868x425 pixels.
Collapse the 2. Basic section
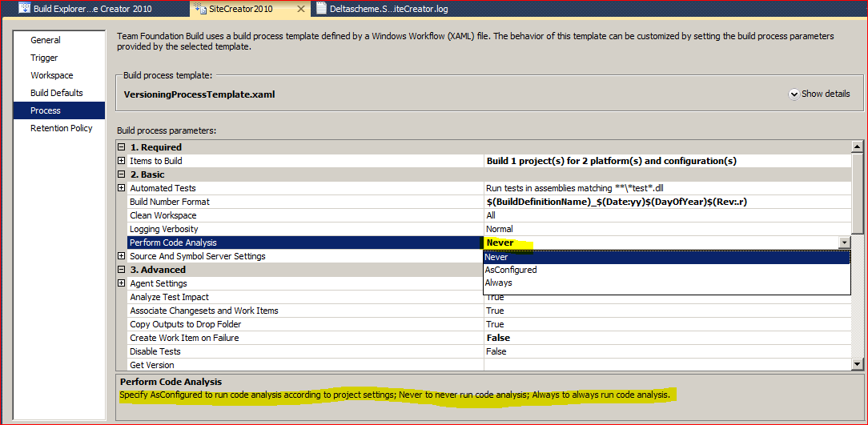point(122,174)
